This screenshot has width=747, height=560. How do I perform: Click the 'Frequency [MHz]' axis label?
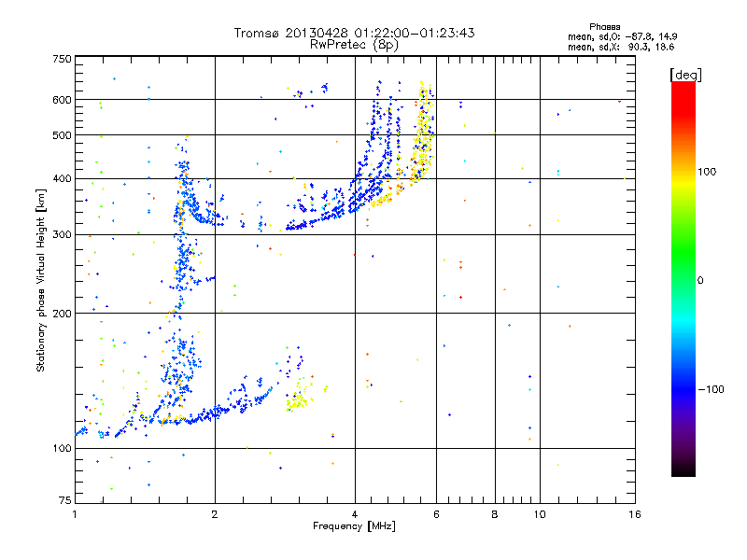point(354,526)
